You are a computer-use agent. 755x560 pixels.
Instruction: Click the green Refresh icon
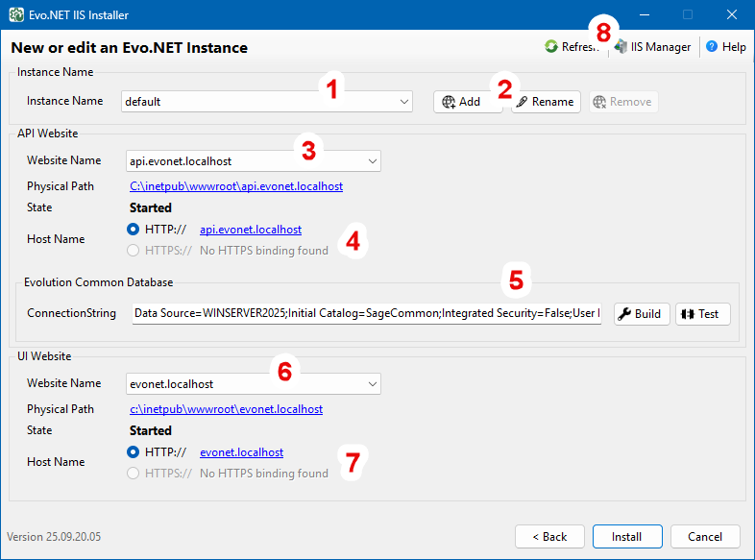tap(551, 47)
